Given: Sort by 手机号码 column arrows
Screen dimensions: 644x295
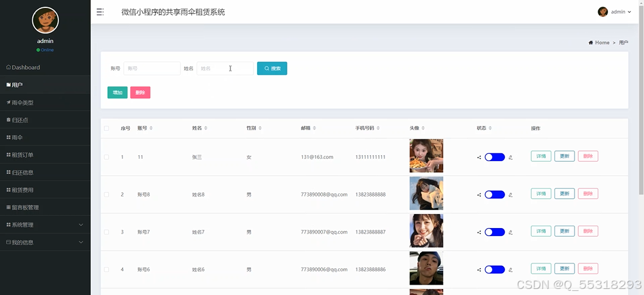Looking at the screenshot, I should pos(378,128).
